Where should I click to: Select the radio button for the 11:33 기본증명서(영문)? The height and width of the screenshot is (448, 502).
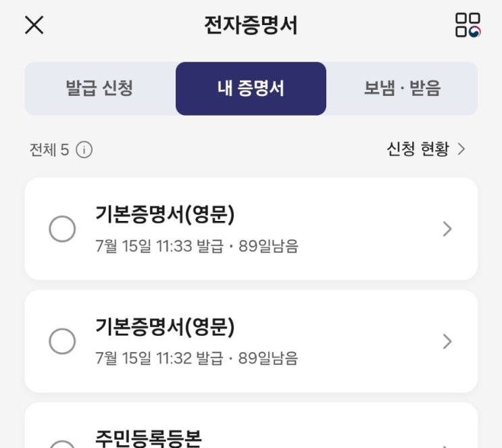(x=62, y=229)
